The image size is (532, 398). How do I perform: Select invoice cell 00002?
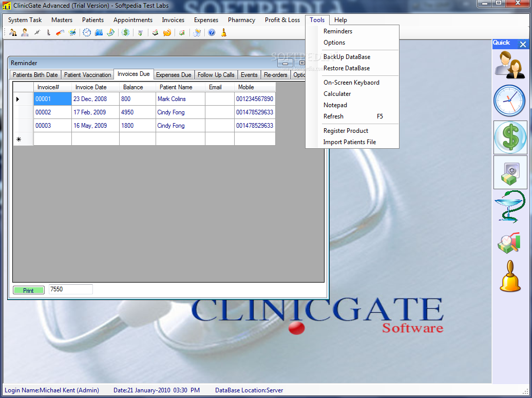(52, 112)
